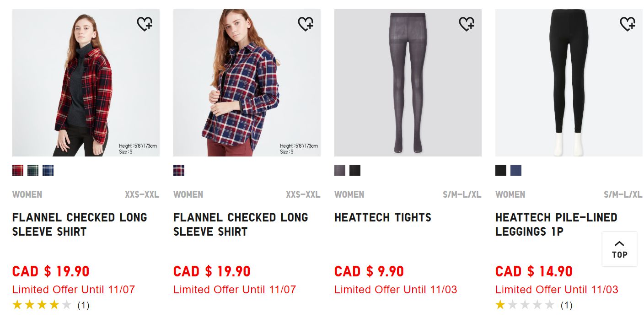
Task: Choose navy swatch for pile-lined leggings
Action: click(x=516, y=170)
